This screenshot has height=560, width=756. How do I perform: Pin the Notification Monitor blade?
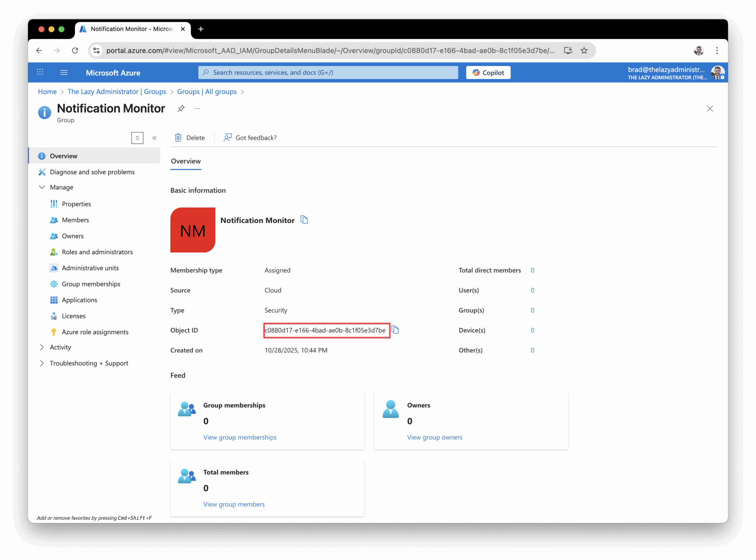click(x=181, y=108)
